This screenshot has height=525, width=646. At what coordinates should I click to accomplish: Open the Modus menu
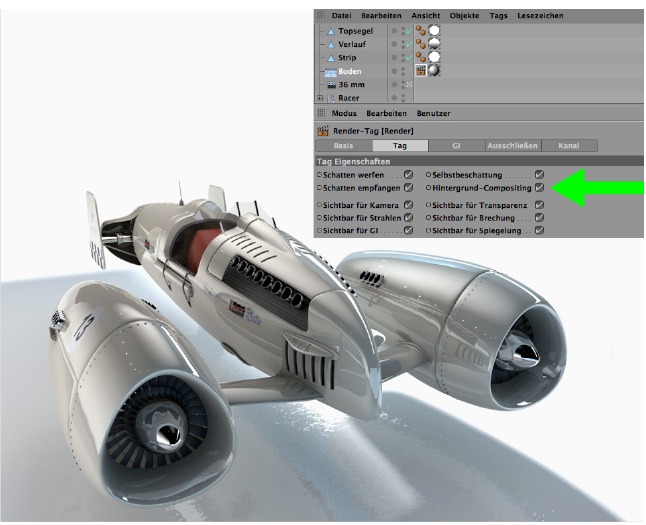pyautogui.click(x=344, y=113)
